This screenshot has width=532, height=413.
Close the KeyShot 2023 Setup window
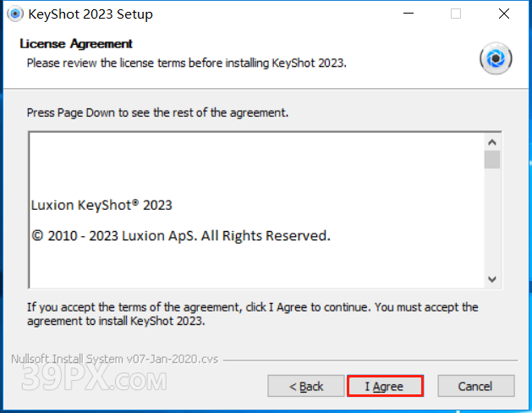[x=503, y=14]
